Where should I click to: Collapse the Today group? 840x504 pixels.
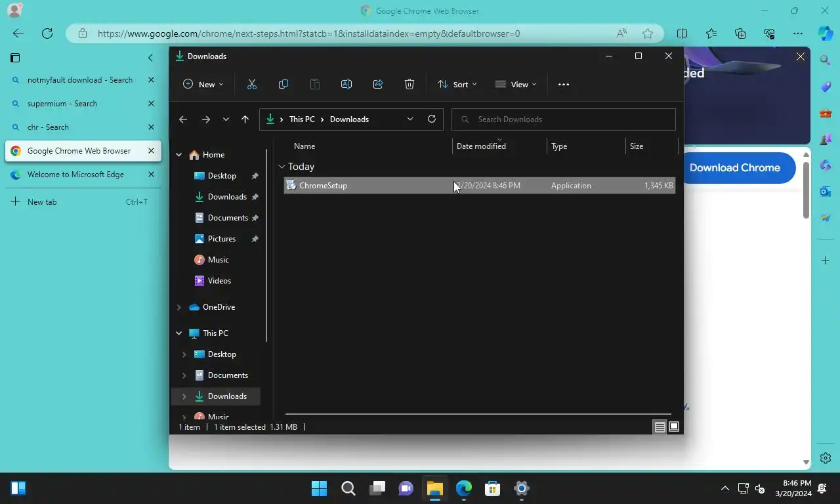click(282, 167)
